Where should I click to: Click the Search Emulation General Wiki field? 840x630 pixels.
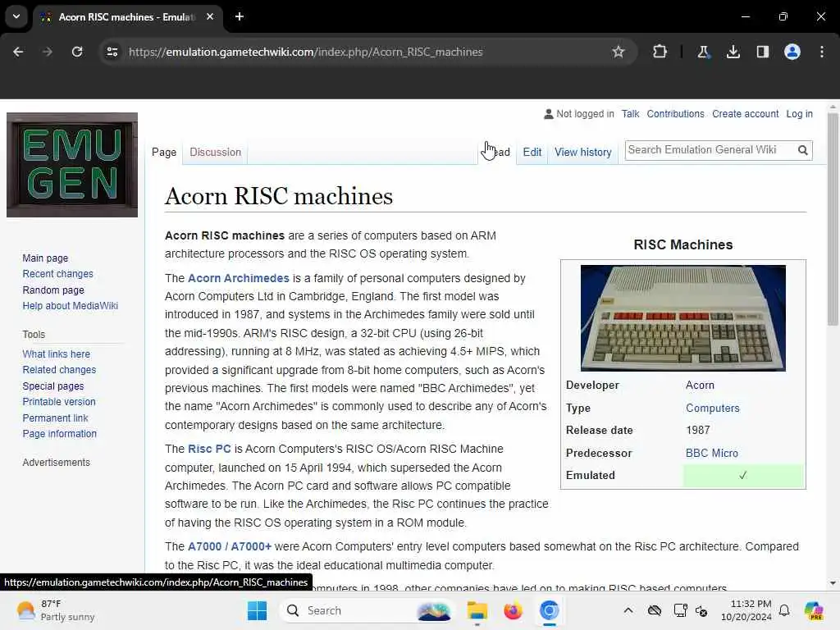(710, 150)
